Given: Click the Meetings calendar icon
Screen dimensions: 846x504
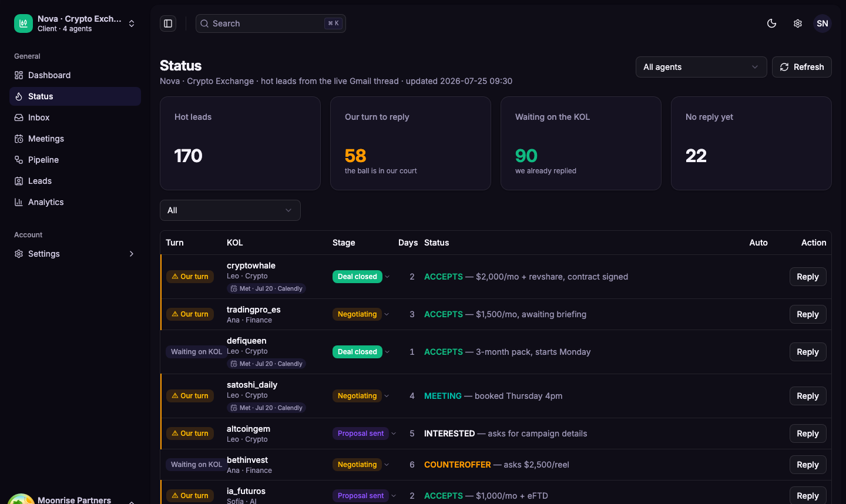Looking at the screenshot, I should [x=19, y=139].
